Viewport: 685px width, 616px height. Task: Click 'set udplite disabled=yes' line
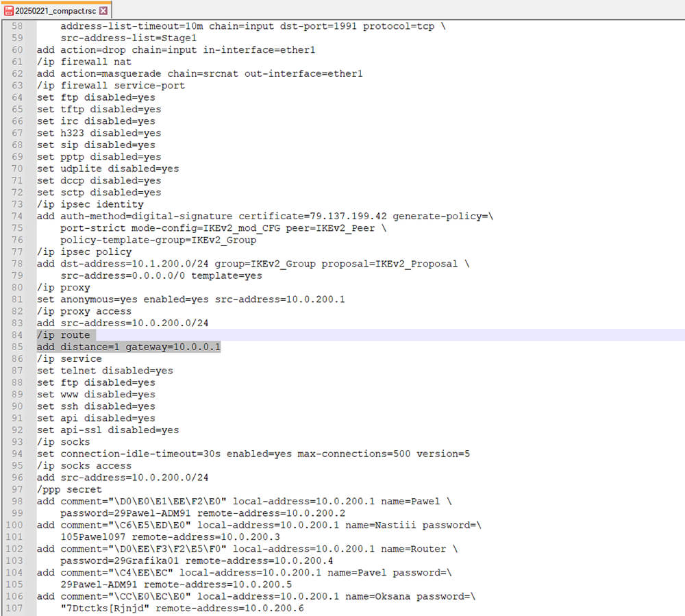[108, 169]
